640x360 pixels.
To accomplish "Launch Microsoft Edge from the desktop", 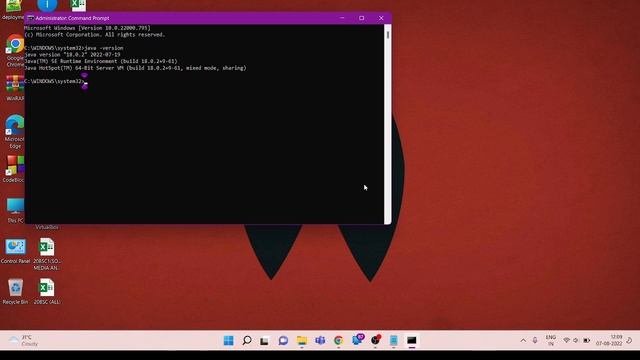I will pyautogui.click(x=15, y=131).
